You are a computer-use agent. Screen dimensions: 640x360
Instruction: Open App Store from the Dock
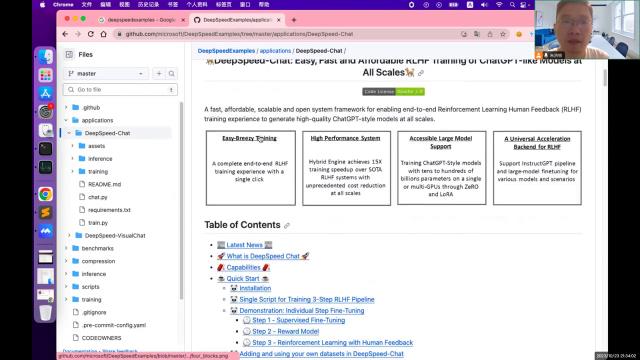coord(45,93)
